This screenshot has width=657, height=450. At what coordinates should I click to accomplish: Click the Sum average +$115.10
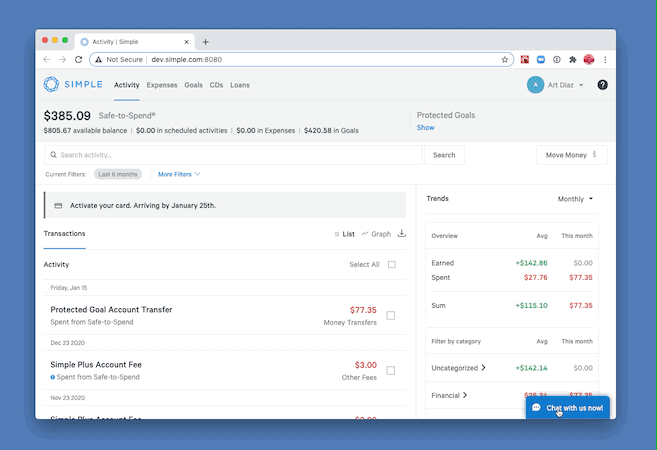531,305
